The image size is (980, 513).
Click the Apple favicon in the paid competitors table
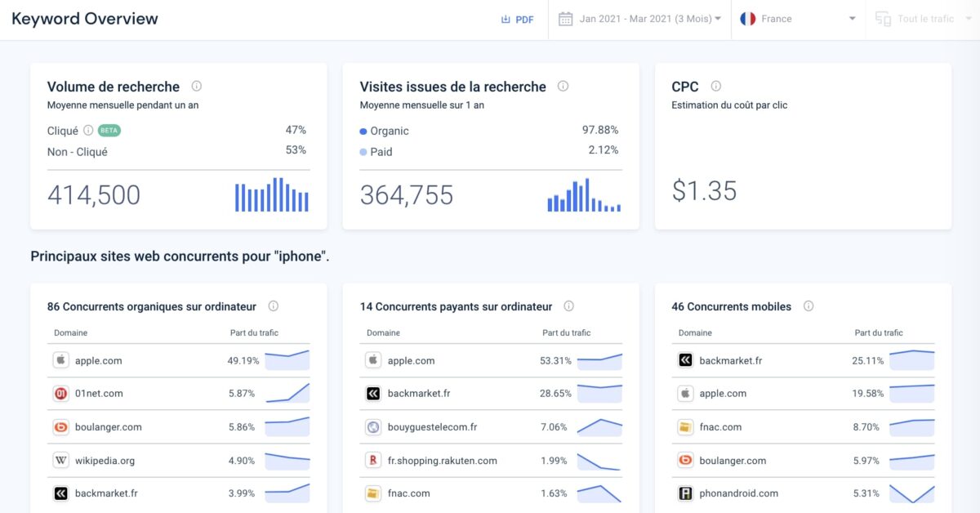point(373,360)
